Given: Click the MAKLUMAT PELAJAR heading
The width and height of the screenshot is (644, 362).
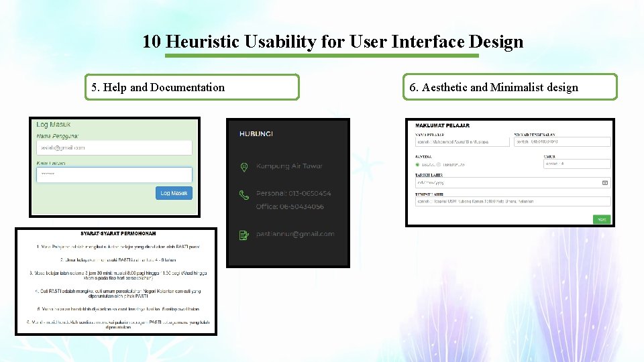Looking at the screenshot, I should pos(442,125).
